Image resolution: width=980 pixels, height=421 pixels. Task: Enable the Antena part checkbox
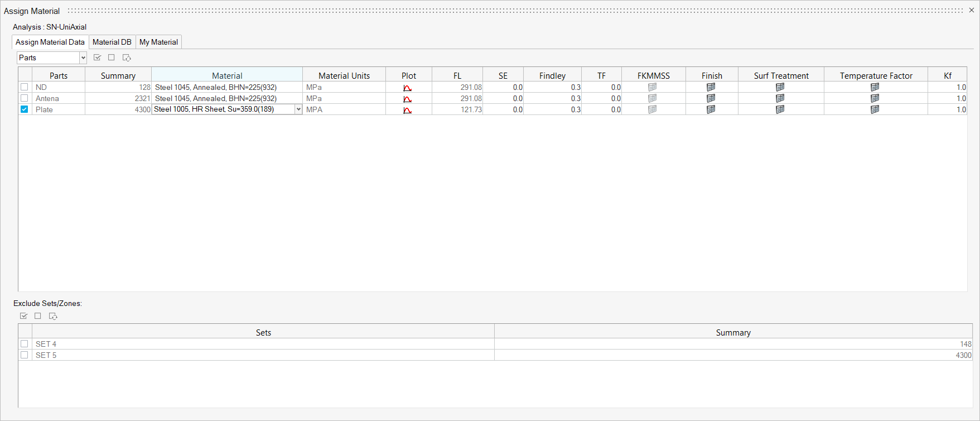(25, 98)
